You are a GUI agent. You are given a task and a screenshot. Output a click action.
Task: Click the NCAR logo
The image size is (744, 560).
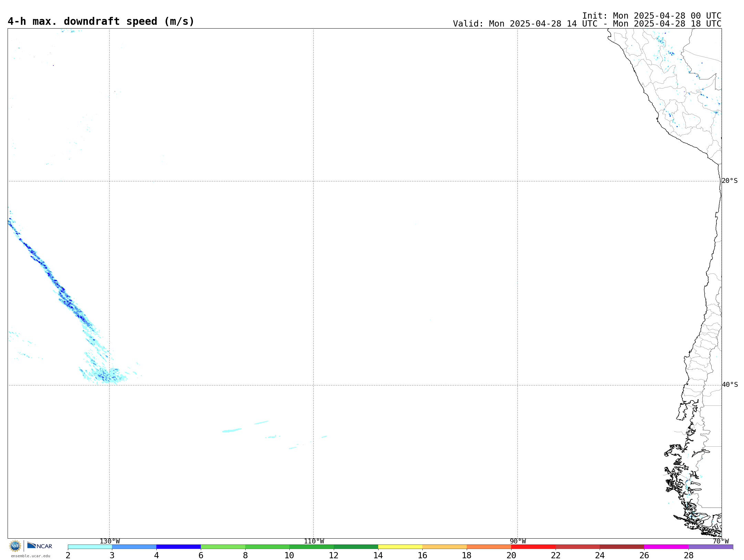pos(40,546)
